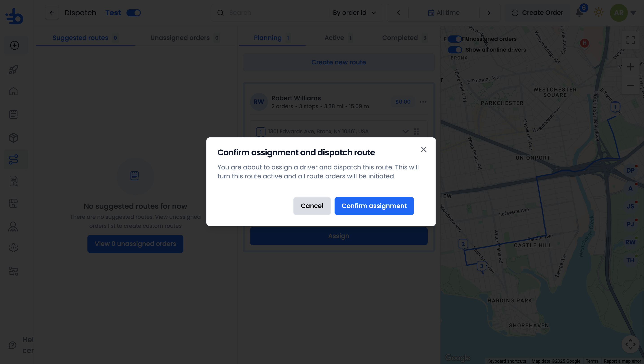Select driver DP on the map
The image size is (644, 364).
pyautogui.click(x=630, y=170)
